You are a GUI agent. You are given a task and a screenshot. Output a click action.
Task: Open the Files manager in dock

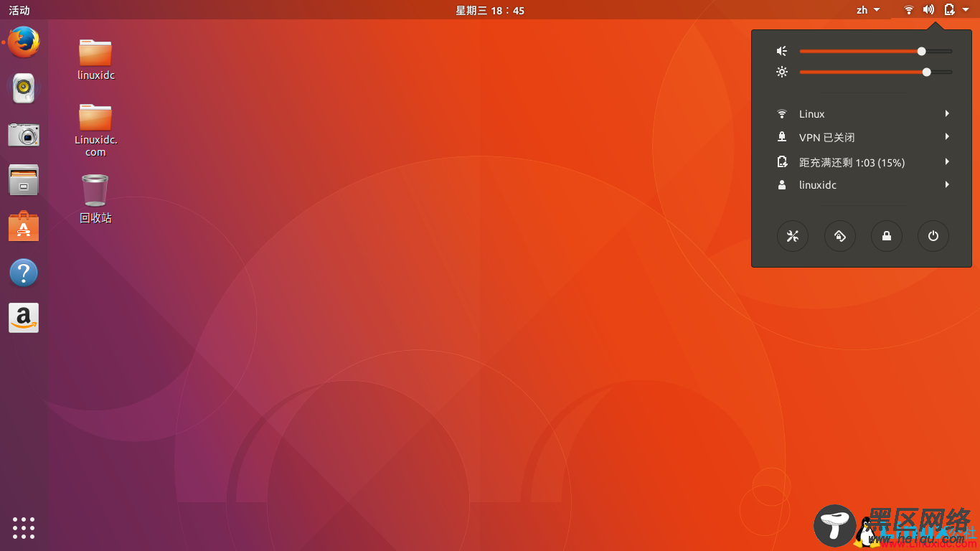pos(24,180)
